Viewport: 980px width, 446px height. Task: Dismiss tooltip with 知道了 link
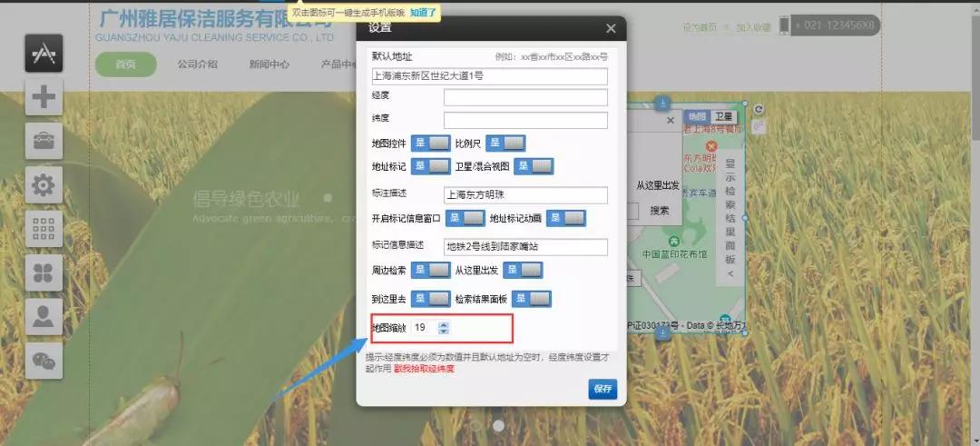point(423,12)
